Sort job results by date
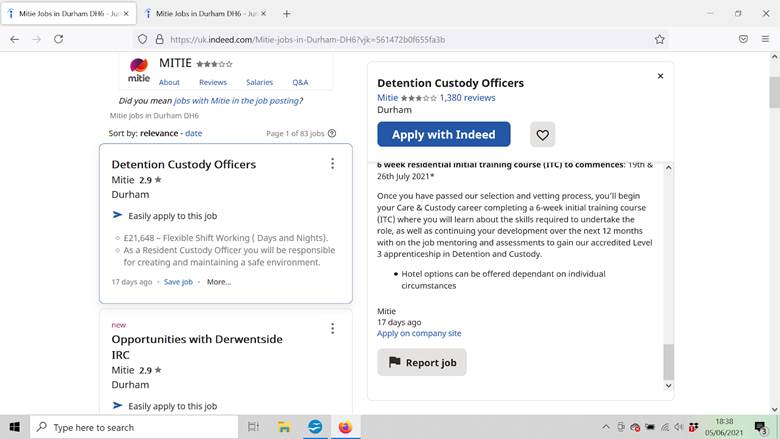780x439 pixels. 193,133
